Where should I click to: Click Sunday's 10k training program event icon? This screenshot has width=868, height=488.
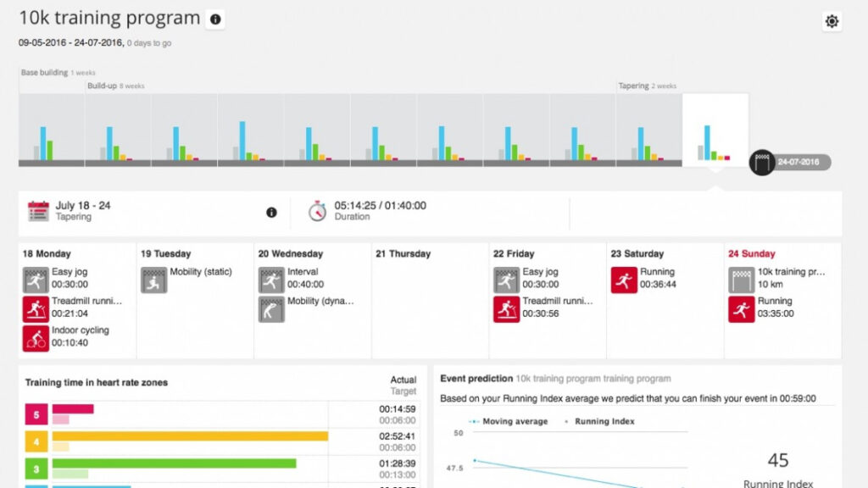point(742,280)
